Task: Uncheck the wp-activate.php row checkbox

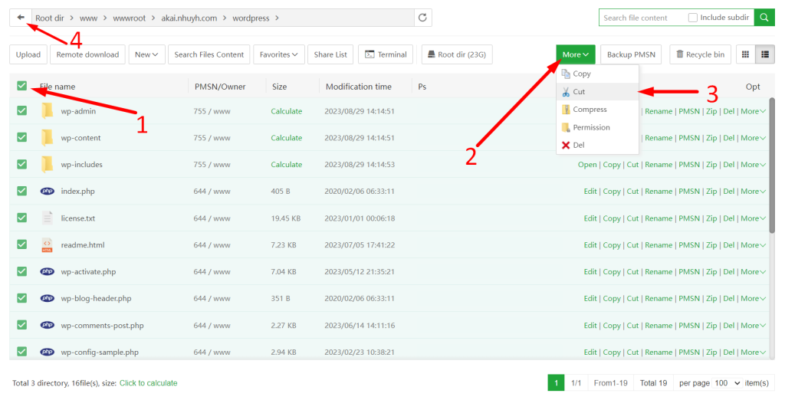Action: point(22,271)
